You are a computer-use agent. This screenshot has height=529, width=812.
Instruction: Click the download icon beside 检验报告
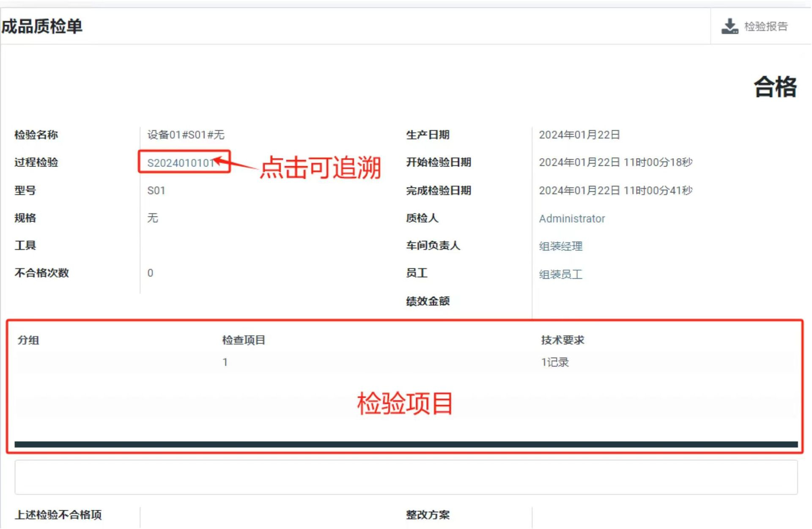tap(729, 26)
